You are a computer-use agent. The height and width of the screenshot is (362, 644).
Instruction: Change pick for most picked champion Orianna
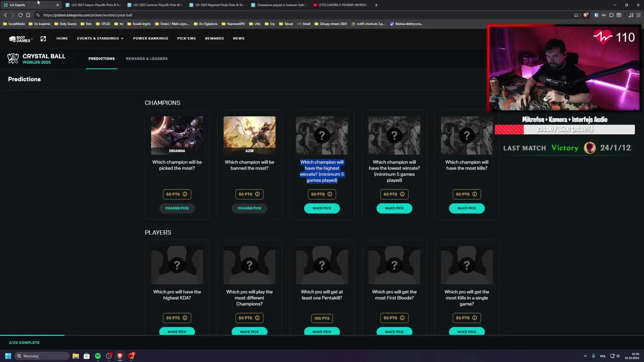point(177,208)
